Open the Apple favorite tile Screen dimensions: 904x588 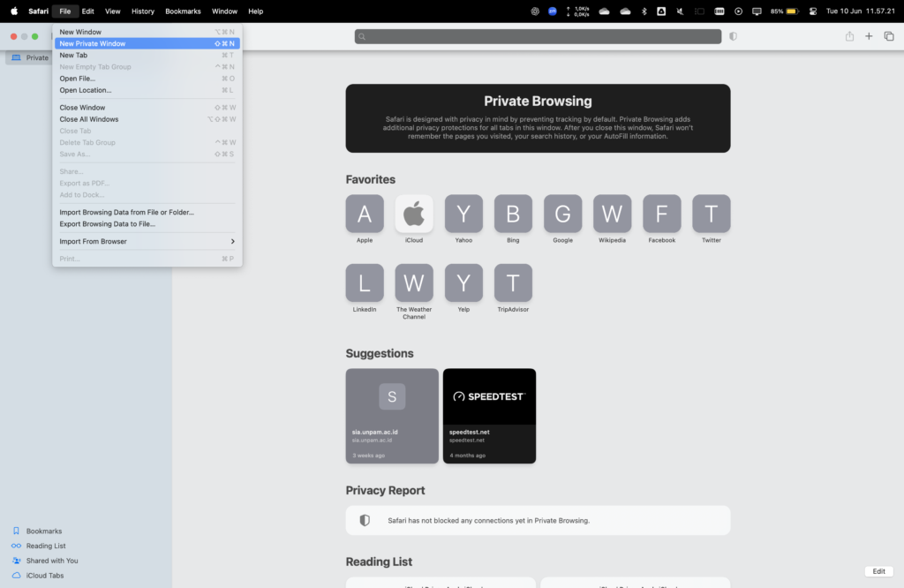[365, 214]
